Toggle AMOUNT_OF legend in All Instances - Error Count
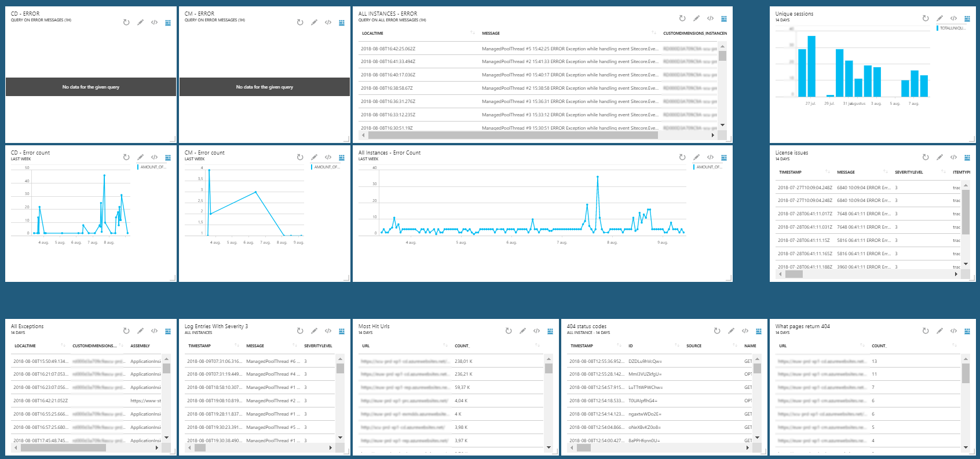The width and height of the screenshot is (980, 459). pos(708,167)
